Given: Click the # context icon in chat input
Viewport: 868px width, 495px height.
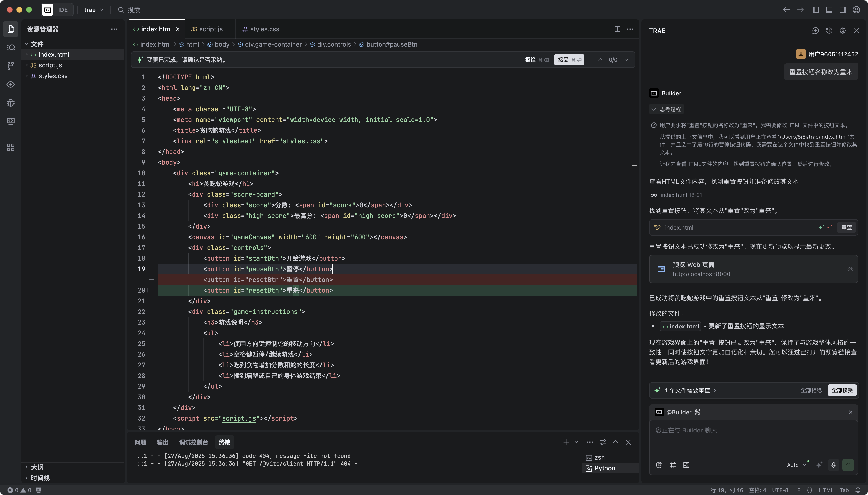Looking at the screenshot, I should click(x=673, y=465).
